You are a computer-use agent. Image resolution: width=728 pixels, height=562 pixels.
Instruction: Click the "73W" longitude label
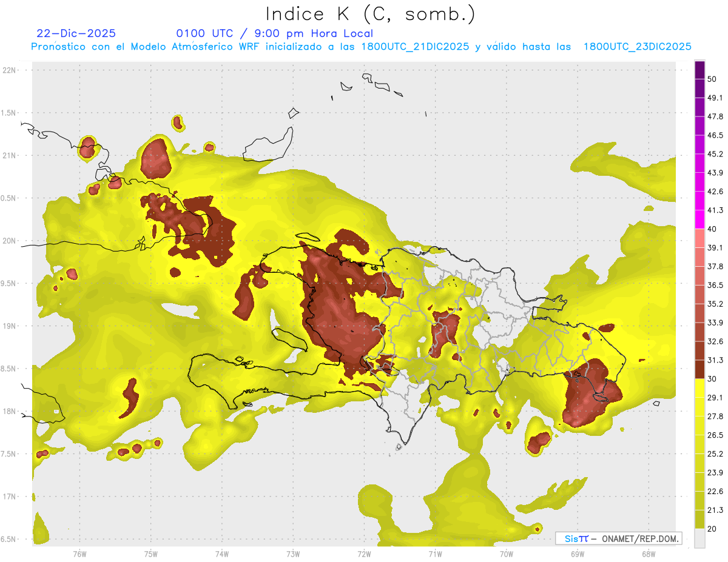(x=293, y=554)
